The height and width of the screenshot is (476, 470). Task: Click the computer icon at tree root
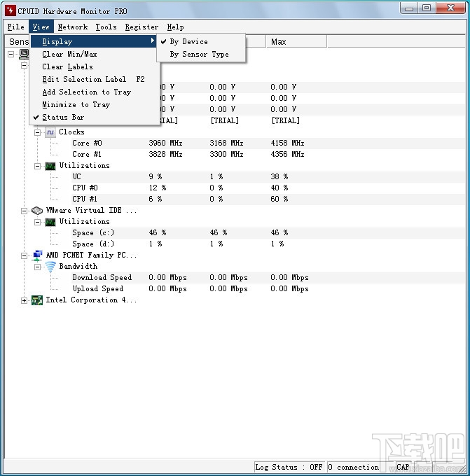click(x=24, y=55)
